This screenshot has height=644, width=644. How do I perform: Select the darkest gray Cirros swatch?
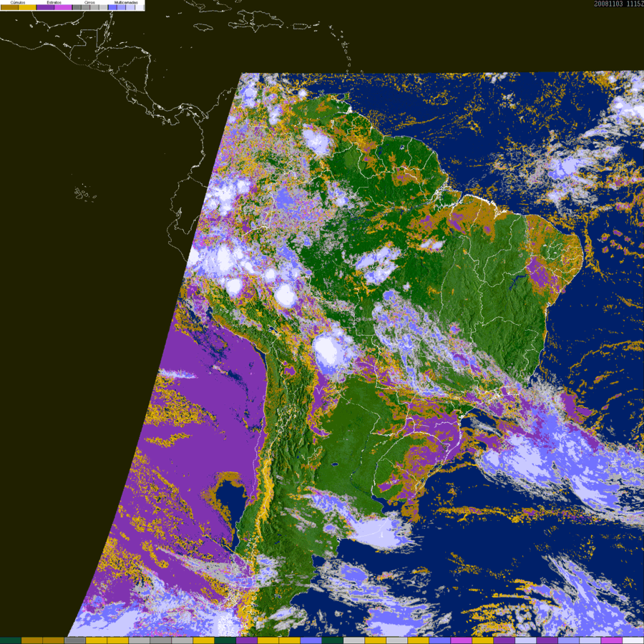pos(77,7)
